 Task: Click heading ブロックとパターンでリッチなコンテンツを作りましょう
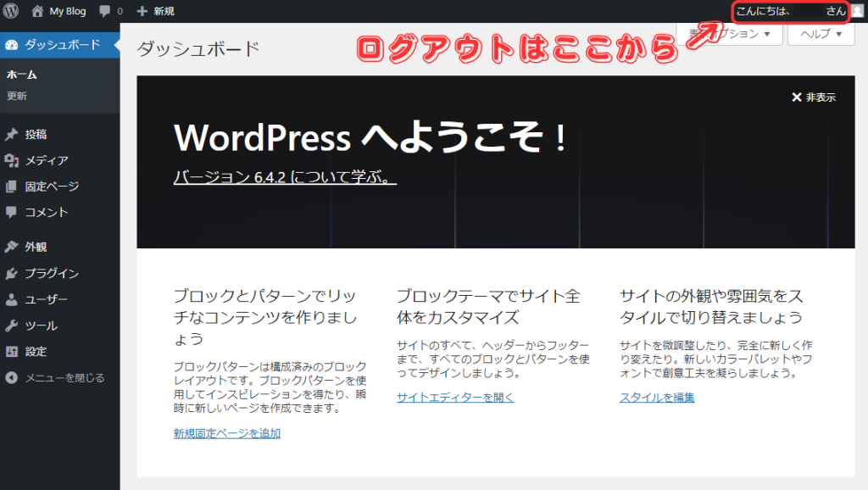pos(265,317)
